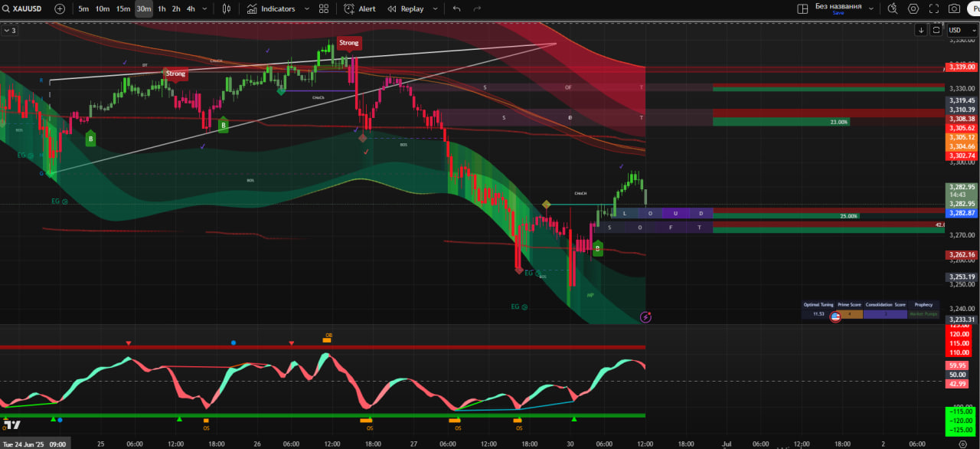The width and height of the screenshot is (980, 449).
Task: Click the 3,253.19 price label
Action: (962, 277)
